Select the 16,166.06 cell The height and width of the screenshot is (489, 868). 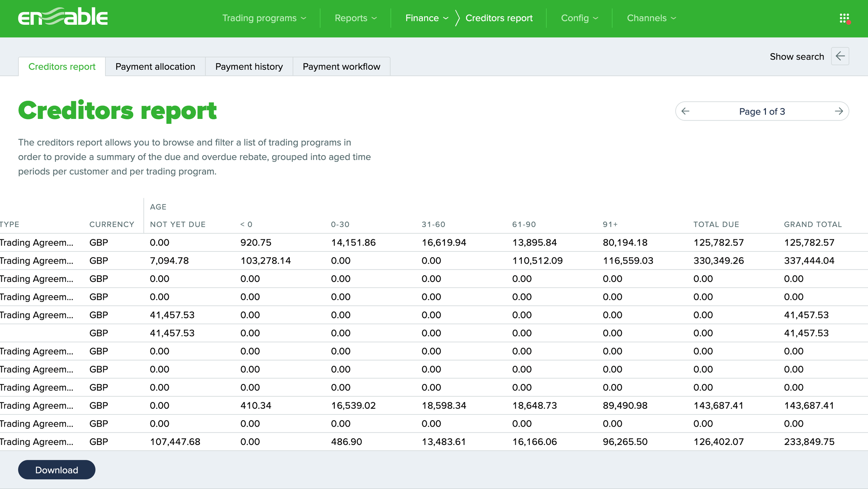[x=534, y=442]
